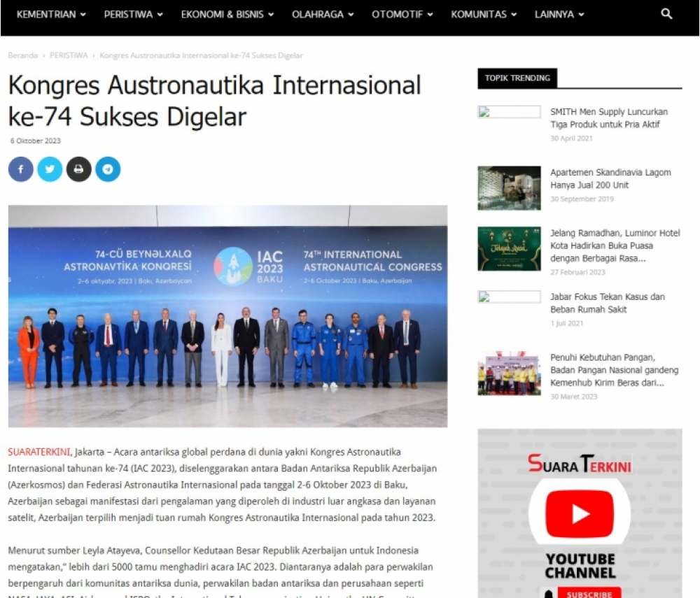Click the article headline Kongres Austronautika Internasional
Image resolution: width=700 pixels, height=598 pixels.
point(214,101)
